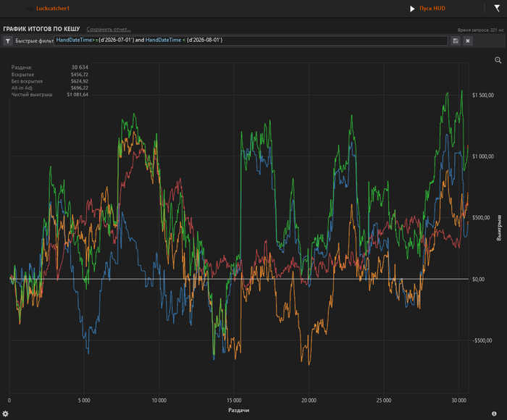507x420 pixels.
Task: Click the All-in Adj value $696,22
Action: point(80,88)
